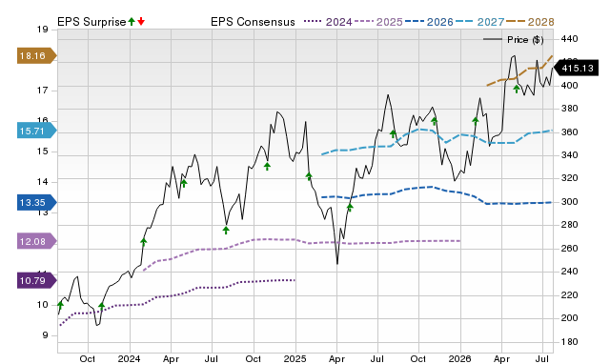Click the 320 label on the price axis
This screenshot has height=364, width=610.
click(570, 178)
